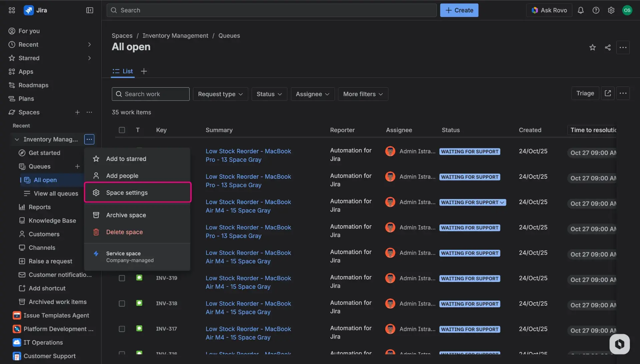Open the Jira app logo
Screen dimensions: 640x364
(29, 10)
